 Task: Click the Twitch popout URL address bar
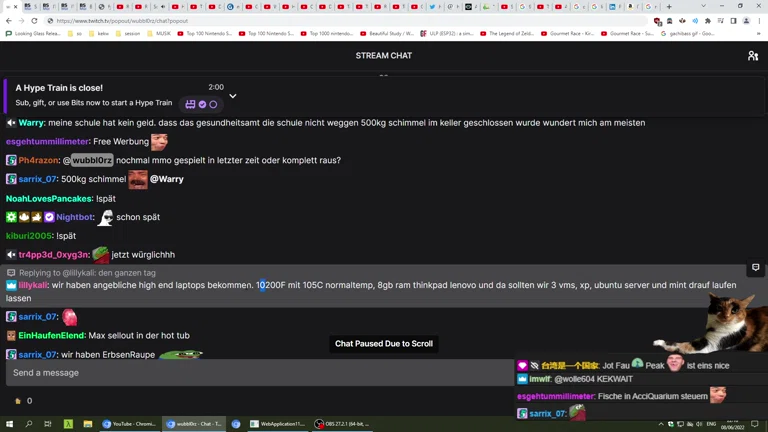coord(300,20)
